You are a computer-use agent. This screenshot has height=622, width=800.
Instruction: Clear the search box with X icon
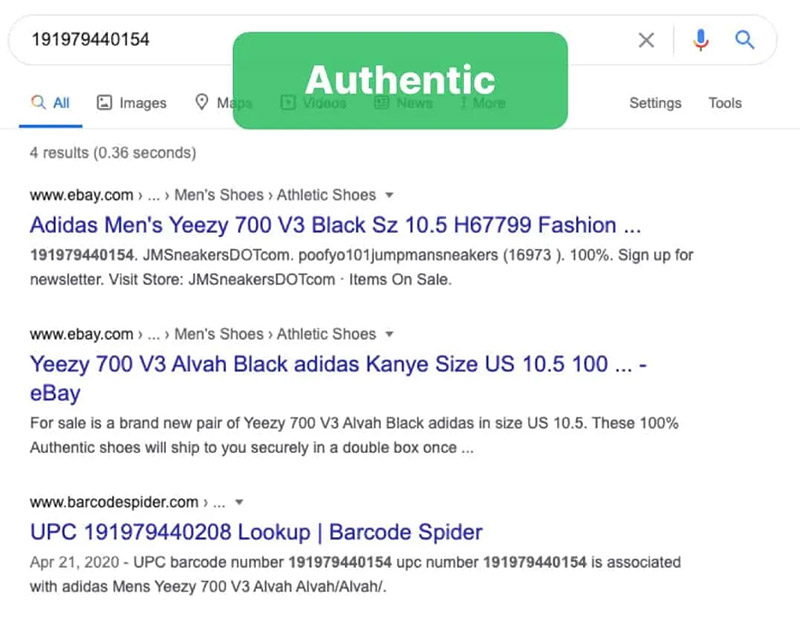[x=646, y=40]
